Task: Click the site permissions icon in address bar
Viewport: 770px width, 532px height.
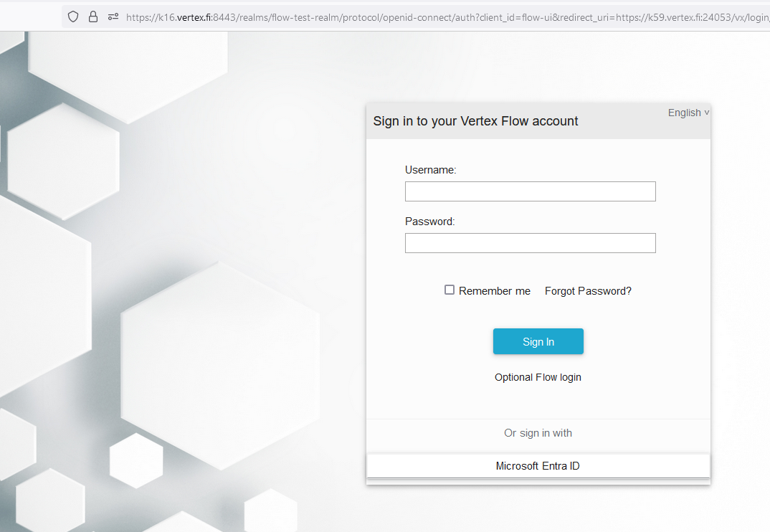Action: (x=113, y=16)
